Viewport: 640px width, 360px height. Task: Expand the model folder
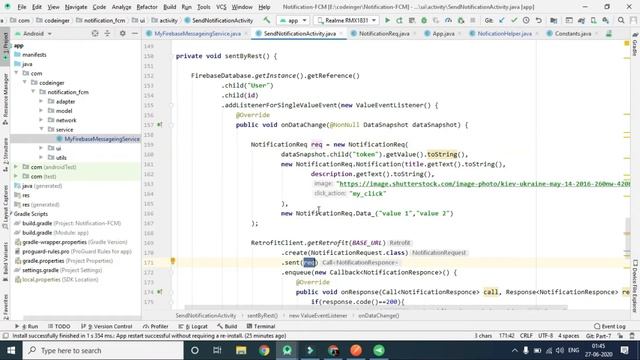41,111
